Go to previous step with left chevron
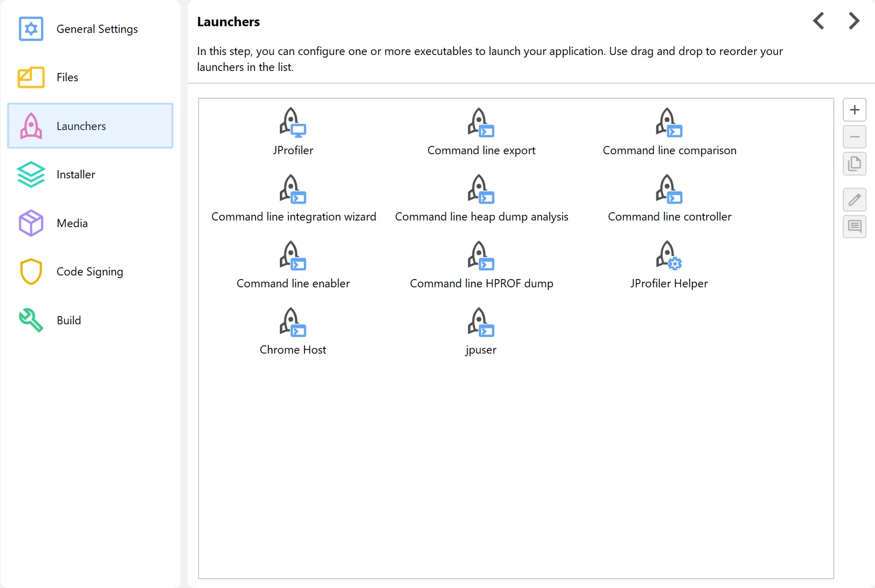Image resolution: width=875 pixels, height=588 pixels. 818,21
